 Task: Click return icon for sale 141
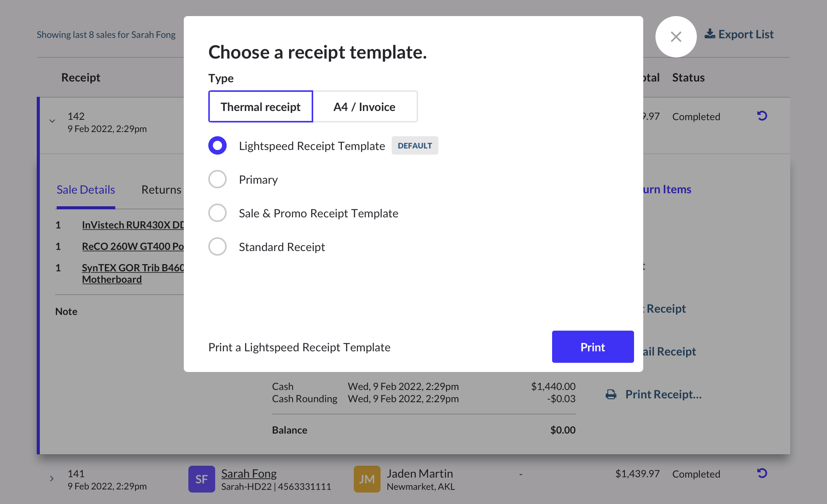tap(762, 473)
